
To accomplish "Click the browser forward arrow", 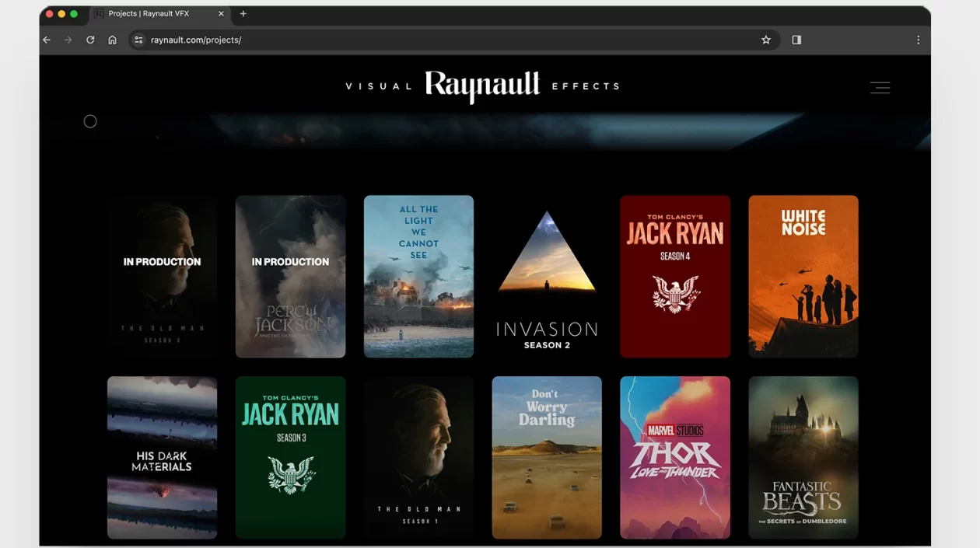I will click(68, 40).
